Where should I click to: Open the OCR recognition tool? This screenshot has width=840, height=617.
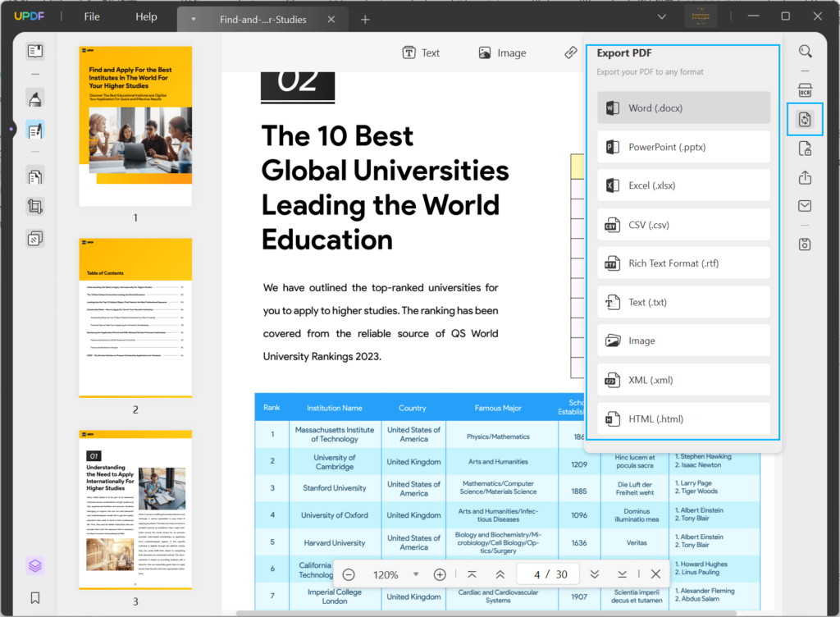805,89
